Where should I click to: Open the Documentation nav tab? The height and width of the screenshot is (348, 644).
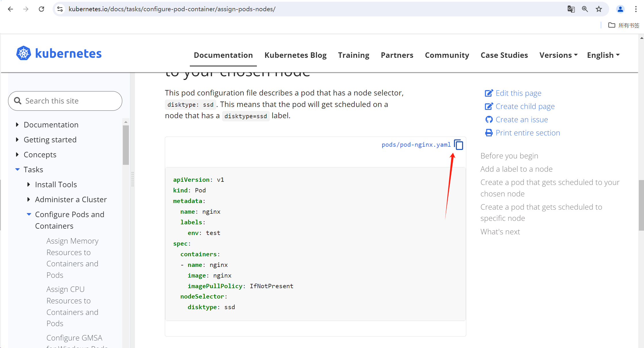pyautogui.click(x=223, y=55)
